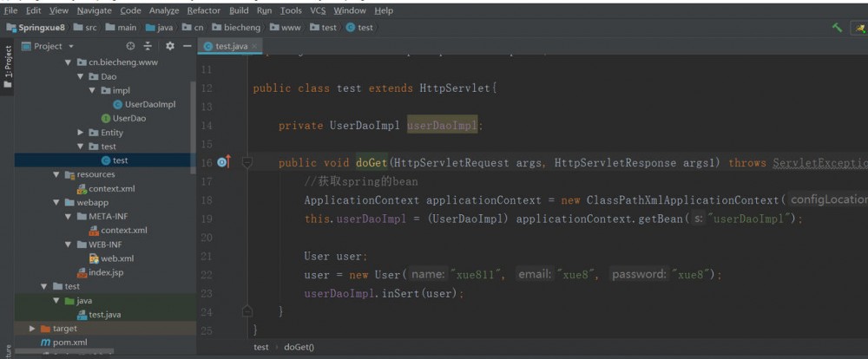The height and width of the screenshot is (359, 868).
Task: Click the main breadcrumb folder
Action: click(x=121, y=27)
